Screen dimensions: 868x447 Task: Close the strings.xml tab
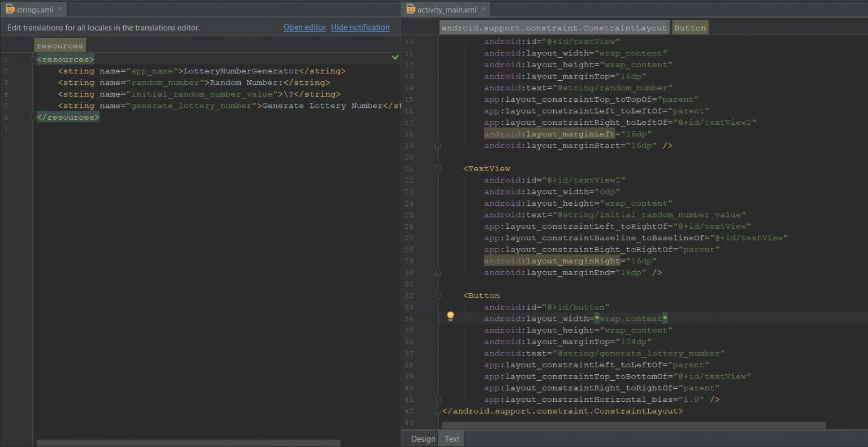coord(60,9)
